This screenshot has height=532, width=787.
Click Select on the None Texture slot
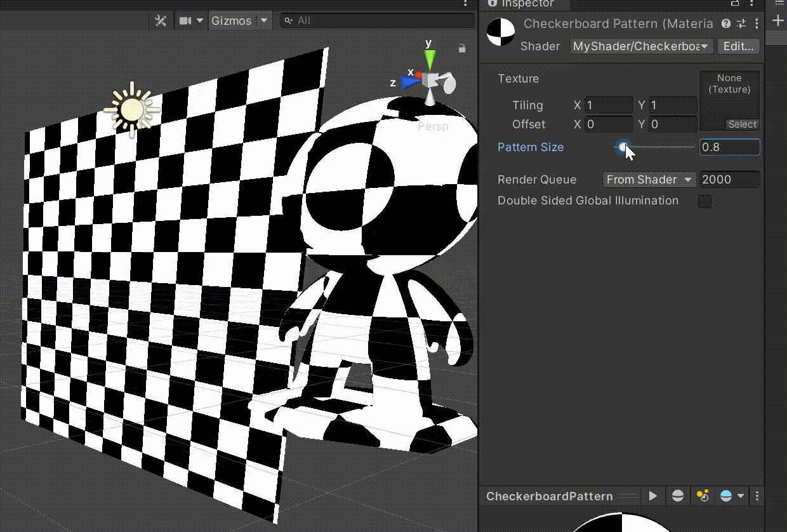coord(743,124)
